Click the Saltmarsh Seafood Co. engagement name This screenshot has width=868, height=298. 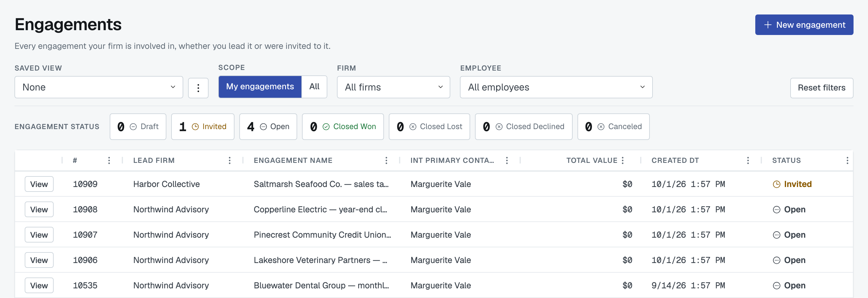coord(321,184)
